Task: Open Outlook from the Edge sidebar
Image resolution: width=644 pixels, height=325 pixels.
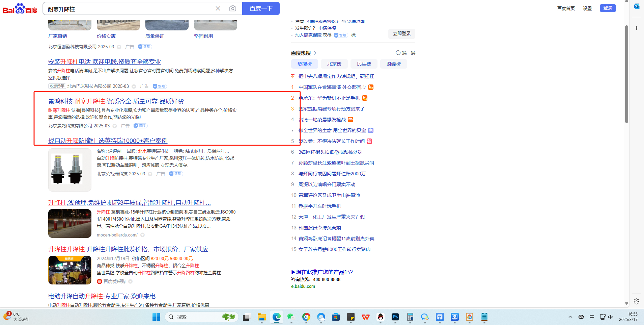Action: tap(637, 6)
